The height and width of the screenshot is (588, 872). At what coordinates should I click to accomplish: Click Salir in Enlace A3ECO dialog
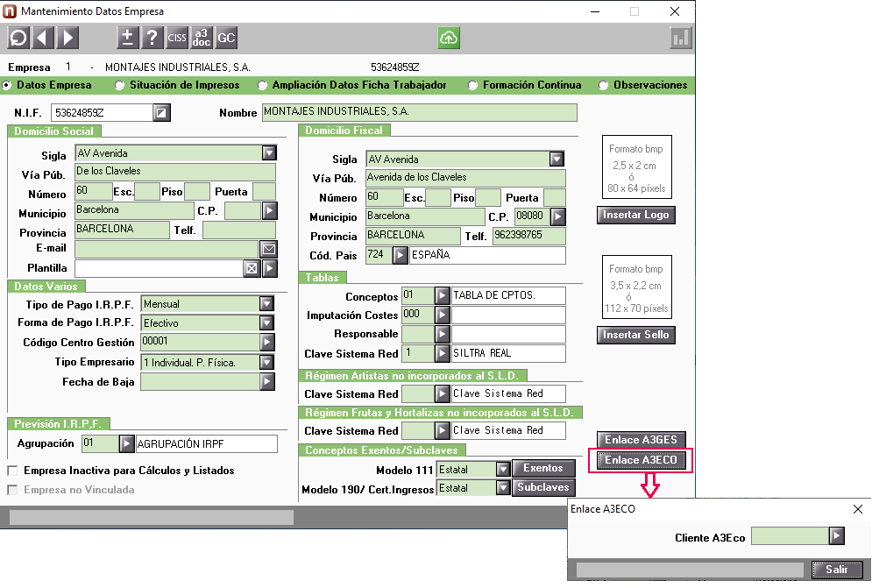coord(837,570)
